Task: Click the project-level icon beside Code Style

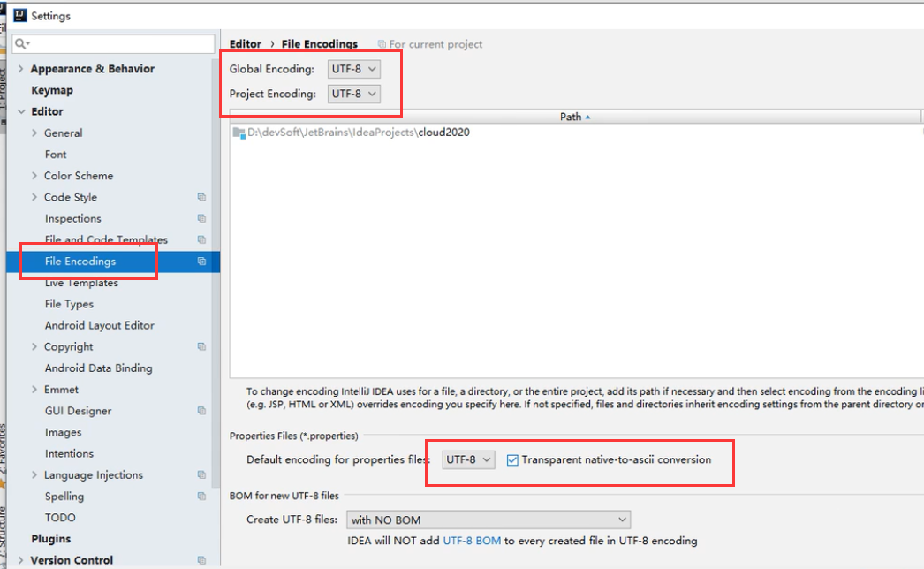Action: (201, 197)
